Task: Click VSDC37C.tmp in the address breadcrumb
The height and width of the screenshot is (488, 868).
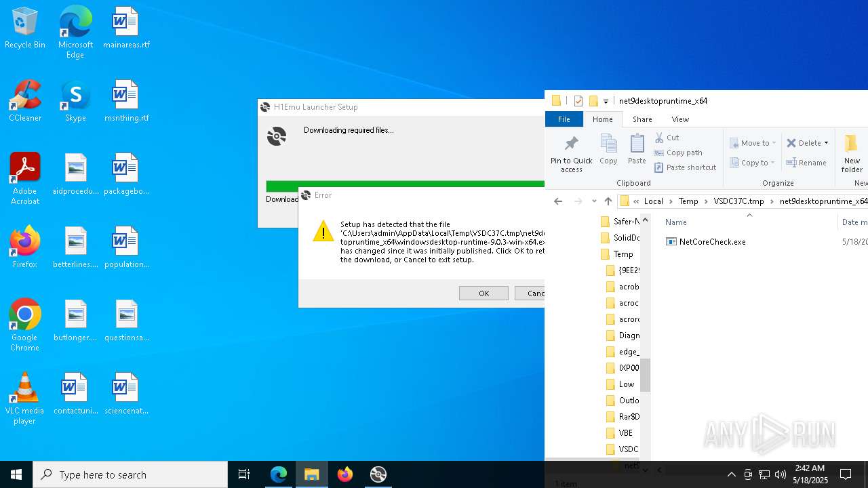Action: pyautogui.click(x=738, y=201)
